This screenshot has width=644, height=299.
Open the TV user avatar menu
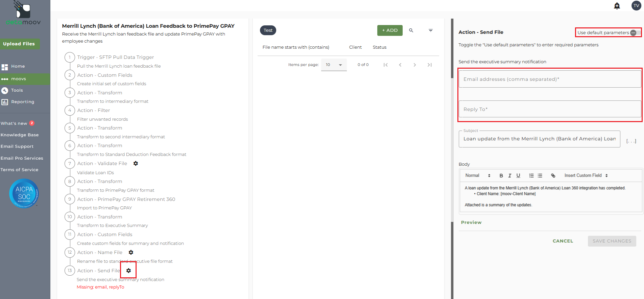click(x=636, y=6)
